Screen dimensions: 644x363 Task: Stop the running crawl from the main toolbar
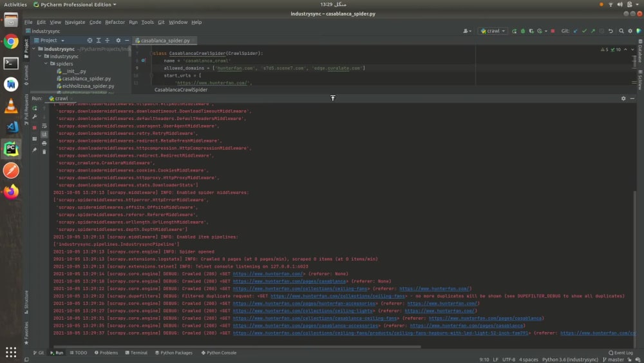pyautogui.click(x=553, y=31)
